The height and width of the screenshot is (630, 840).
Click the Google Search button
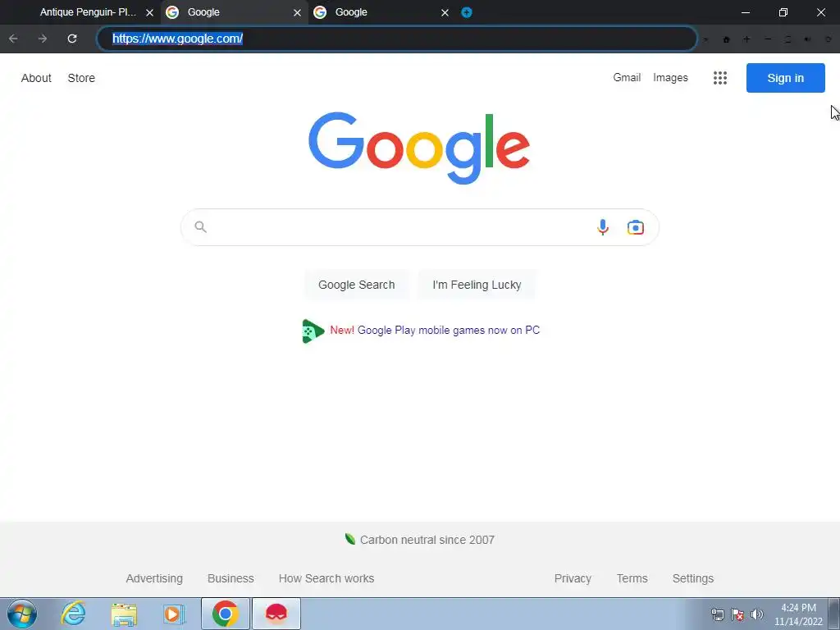[356, 285]
